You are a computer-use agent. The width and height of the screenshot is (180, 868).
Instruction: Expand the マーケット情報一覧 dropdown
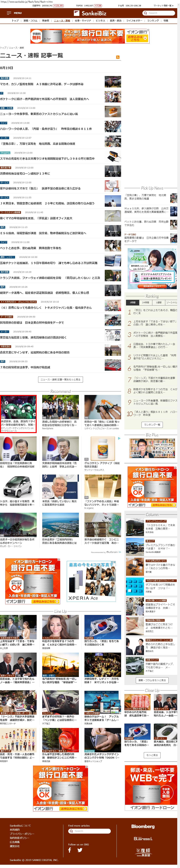click(163, 6)
